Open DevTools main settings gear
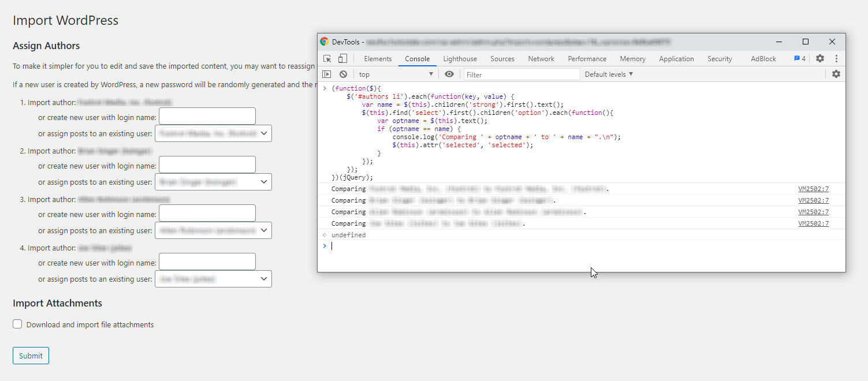The height and width of the screenshot is (381, 868). pos(820,58)
